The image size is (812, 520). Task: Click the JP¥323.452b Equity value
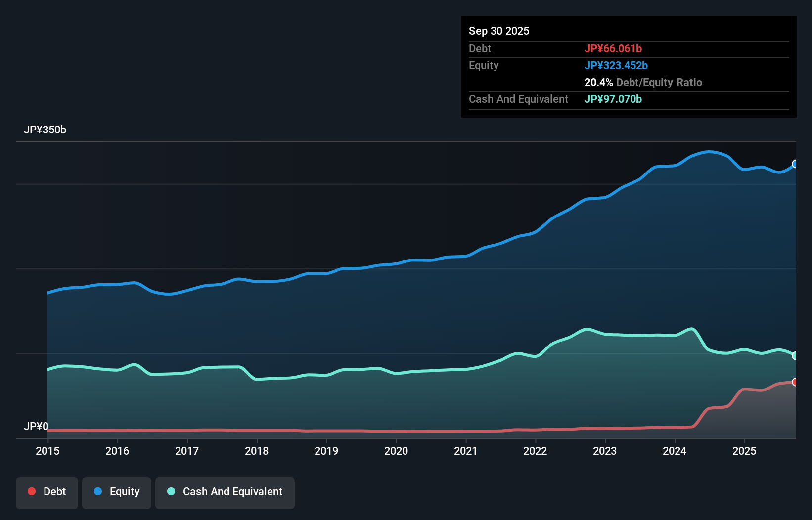tap(617, 65)
